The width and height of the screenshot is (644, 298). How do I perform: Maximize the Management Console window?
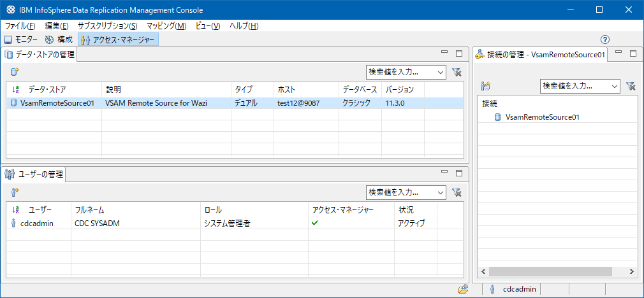599,10
